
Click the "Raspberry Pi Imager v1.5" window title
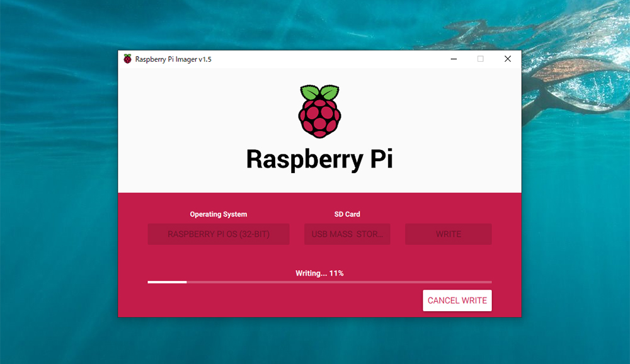point(173,59)
